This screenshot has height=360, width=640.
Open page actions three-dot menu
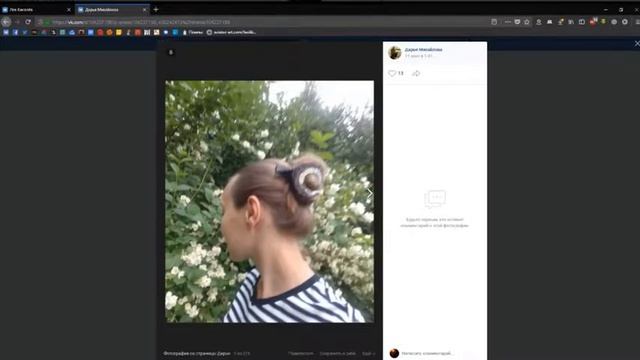pyautogui.click(x=507, y=22)
